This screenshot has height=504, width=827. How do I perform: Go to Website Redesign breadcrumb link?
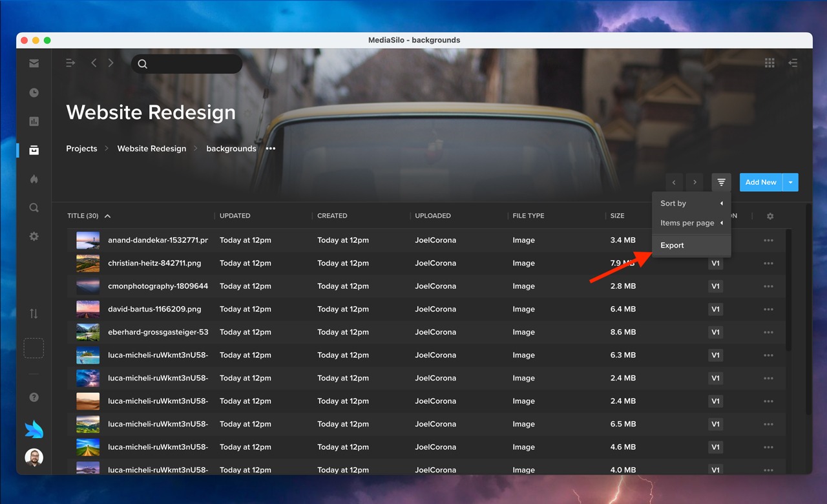[152, 149]
